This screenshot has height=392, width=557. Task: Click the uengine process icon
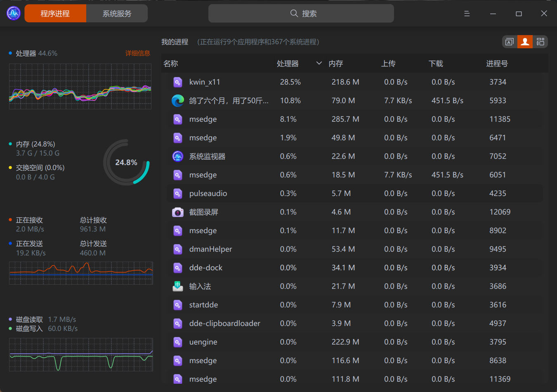(x=178, y=342)
